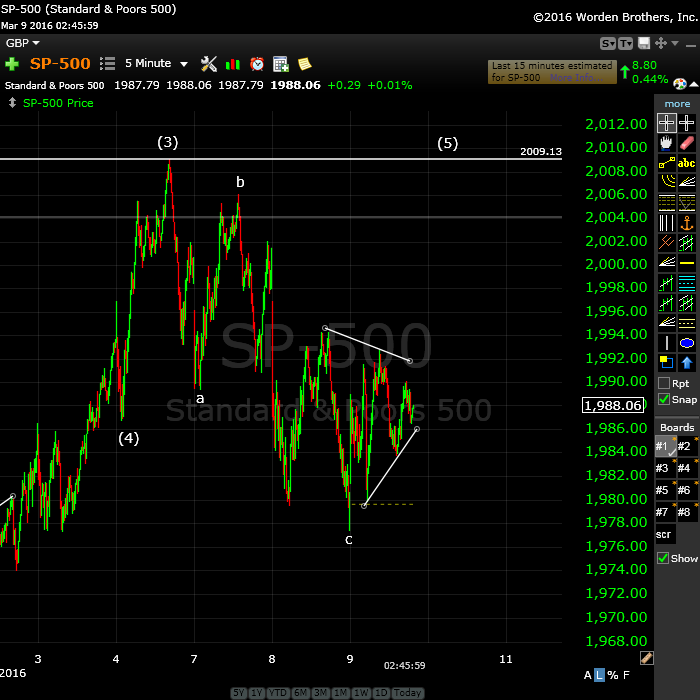This screenshot has width=700, height=700.
Task: Toggle the Snap checkbox
Action: point(664,399)
